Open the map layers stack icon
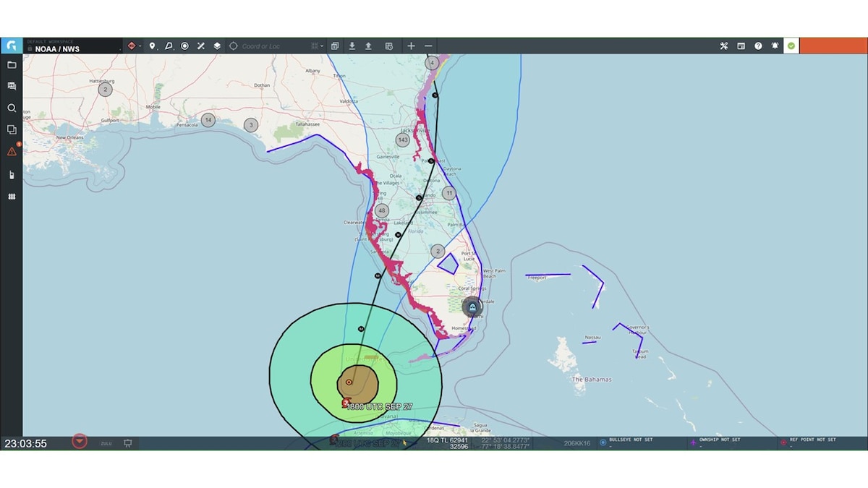 [217, 46]
